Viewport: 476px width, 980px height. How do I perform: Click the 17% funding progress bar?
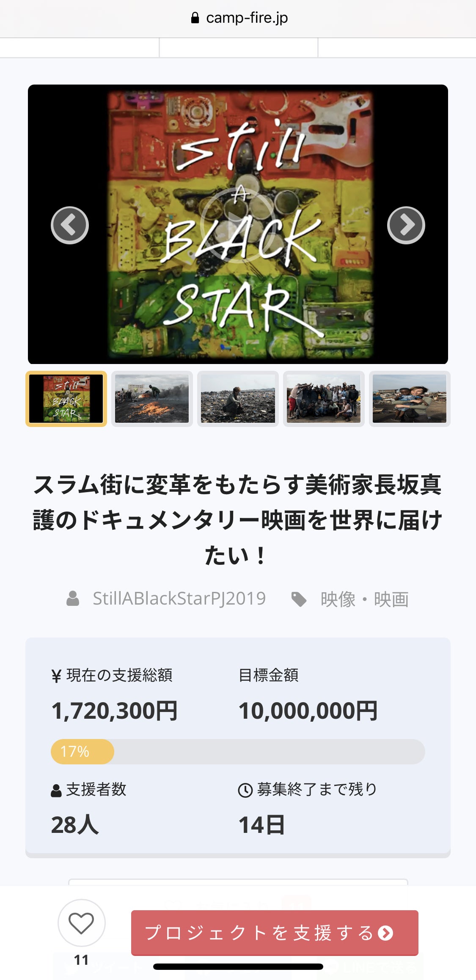pyautogui.click(x=238, y=751)
